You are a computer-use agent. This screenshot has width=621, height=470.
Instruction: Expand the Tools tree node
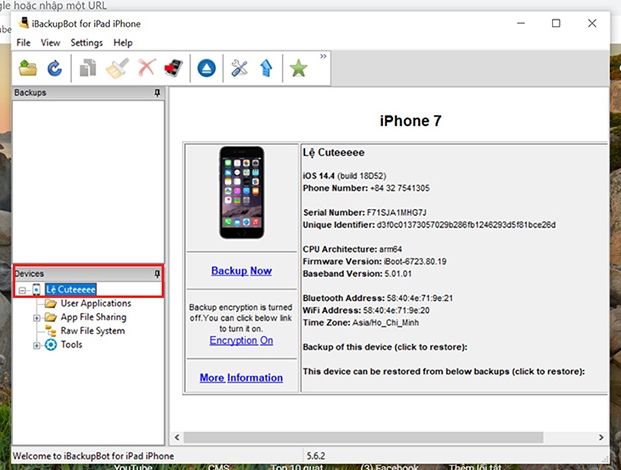38,345
